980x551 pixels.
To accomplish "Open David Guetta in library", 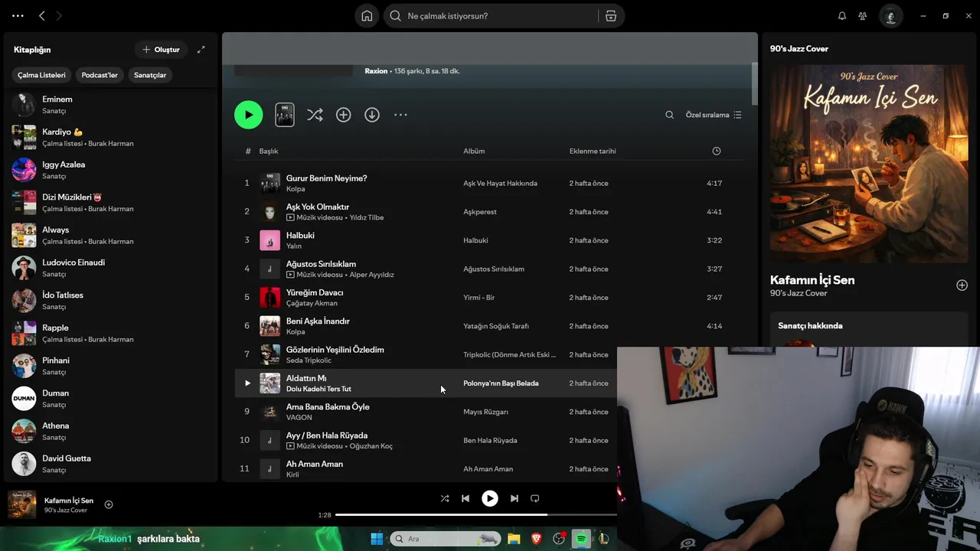I will click(111, 464).
